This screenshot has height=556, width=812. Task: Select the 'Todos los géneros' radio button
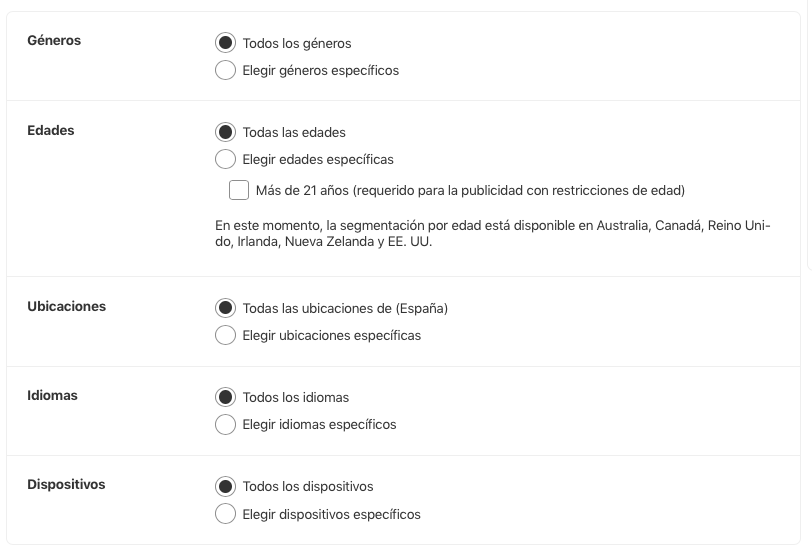[x=225, y=43]
